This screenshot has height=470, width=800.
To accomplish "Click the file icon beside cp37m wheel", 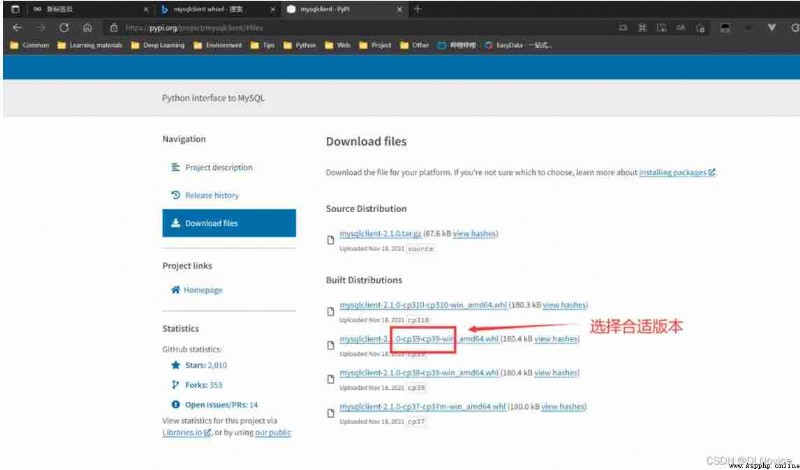I will (331, 413).
